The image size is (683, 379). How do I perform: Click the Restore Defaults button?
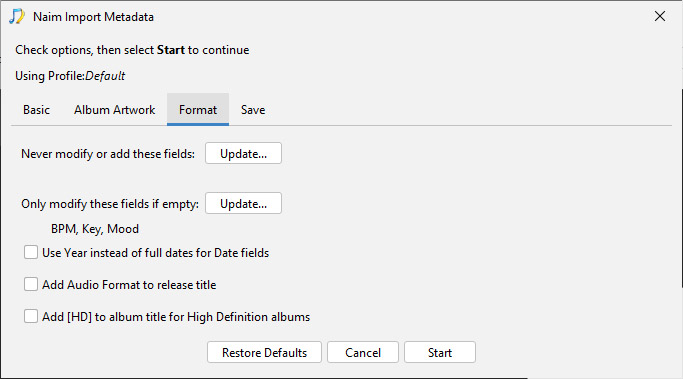point(264,352)
